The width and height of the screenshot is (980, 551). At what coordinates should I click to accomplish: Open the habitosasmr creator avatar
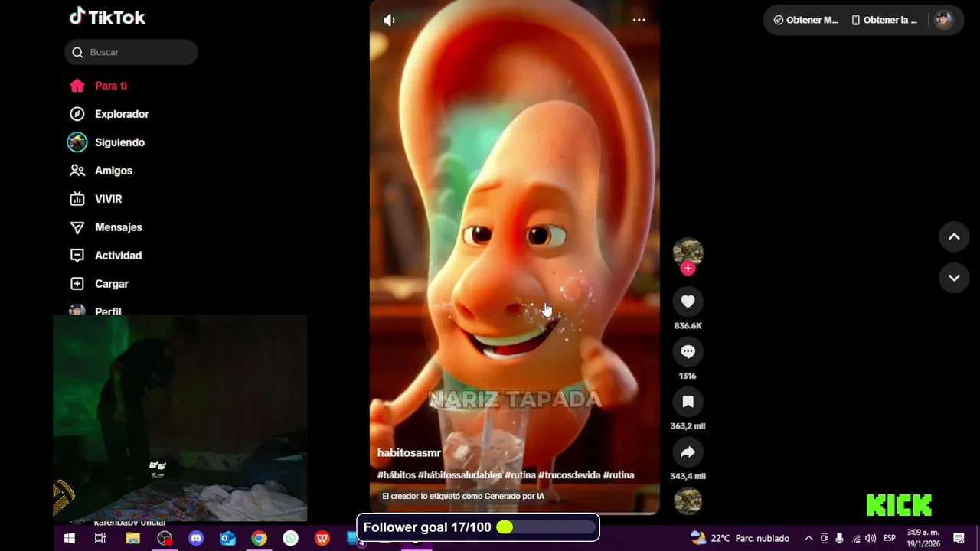coord(688,252)
